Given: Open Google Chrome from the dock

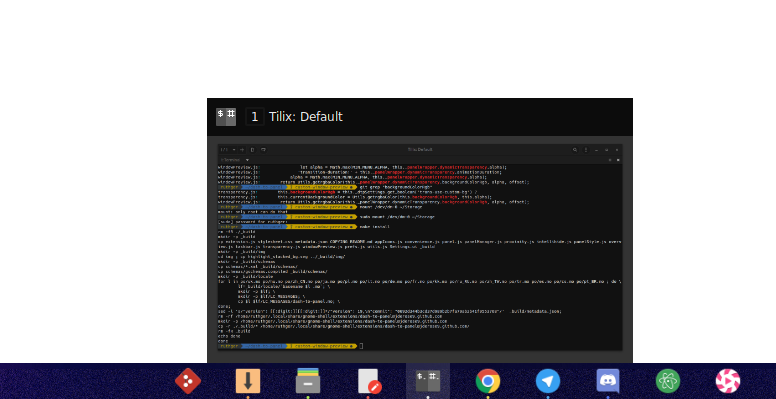Looking at the screenshot, I should pyautogui.click(x=488, y=381).
